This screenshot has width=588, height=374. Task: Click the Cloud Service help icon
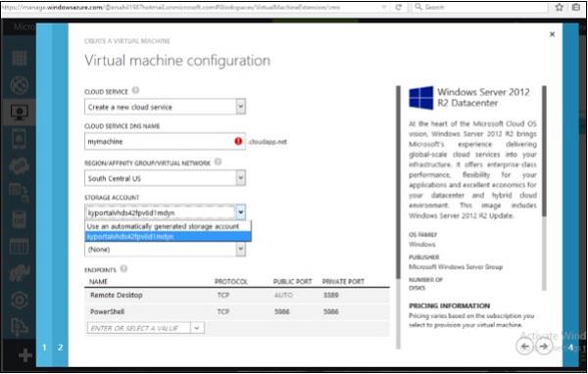pos(136,90)
